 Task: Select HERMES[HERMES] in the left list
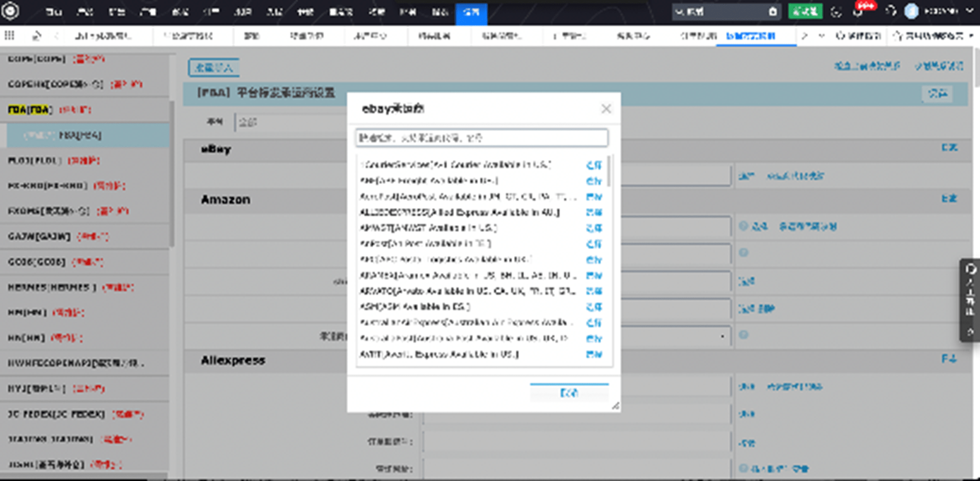tap(52, 287)
